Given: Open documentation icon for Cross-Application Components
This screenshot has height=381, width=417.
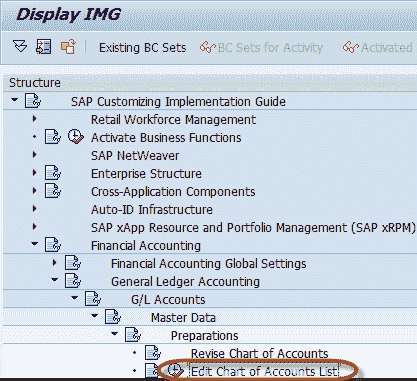Looking at the screenshot, I should 53,191.
